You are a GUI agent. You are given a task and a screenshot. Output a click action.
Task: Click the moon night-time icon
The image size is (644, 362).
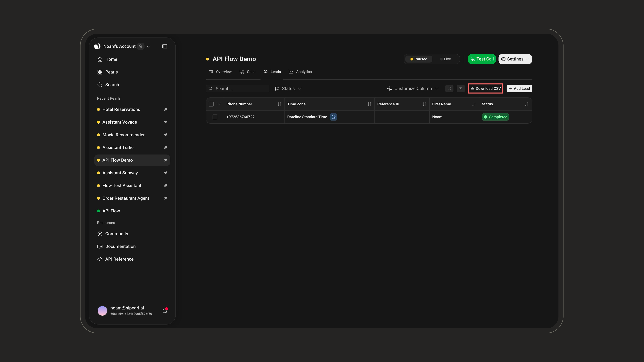[x=333, y=117]
